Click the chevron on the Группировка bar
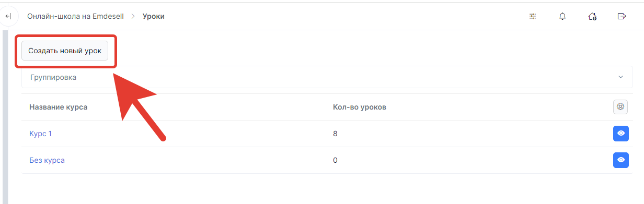 coord(620,77)
